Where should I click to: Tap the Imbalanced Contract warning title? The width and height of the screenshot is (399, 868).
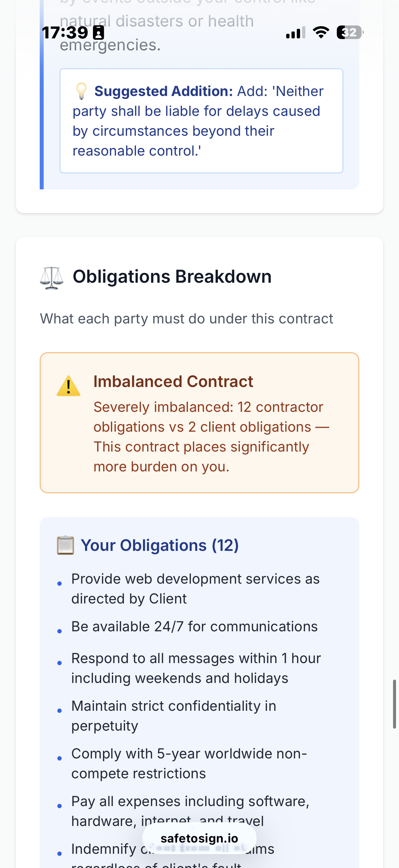tap(173, 382)
